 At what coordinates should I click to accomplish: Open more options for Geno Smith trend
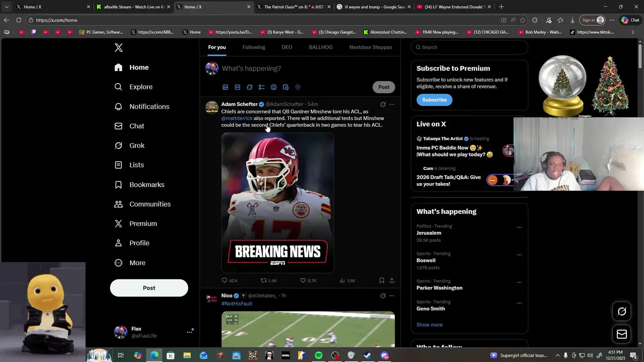[519, 303]
